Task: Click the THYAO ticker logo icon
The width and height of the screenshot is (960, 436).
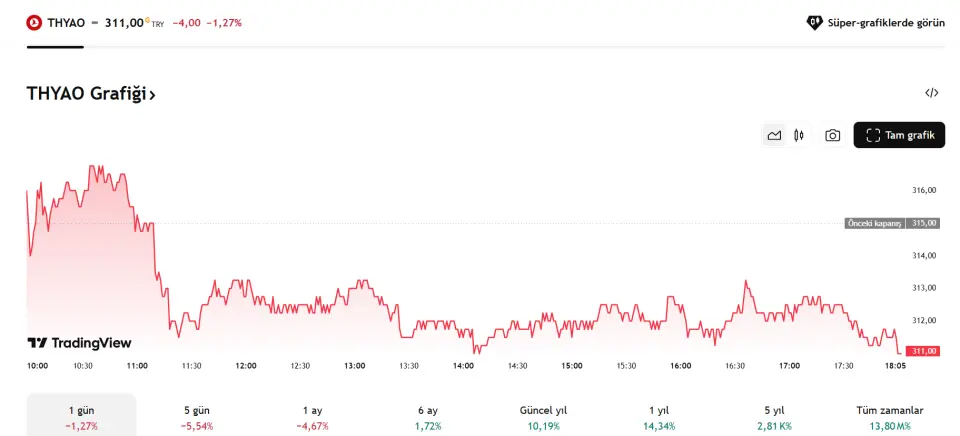Action: [34, 22]
